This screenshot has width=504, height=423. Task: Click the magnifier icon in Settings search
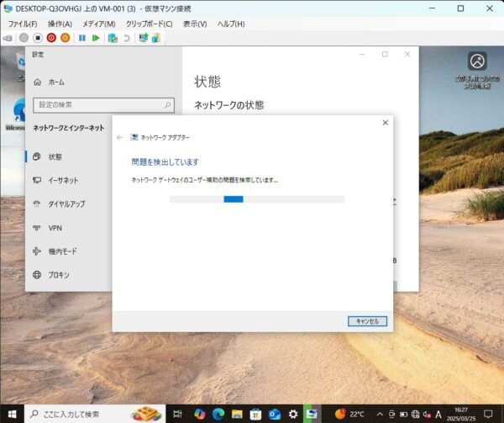[x=167, y=105]
